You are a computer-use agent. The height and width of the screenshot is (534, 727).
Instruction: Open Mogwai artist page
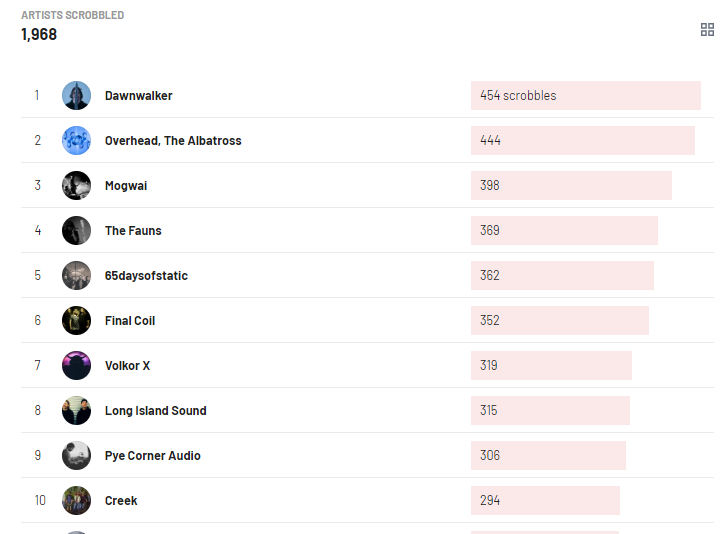click(126, 186)
